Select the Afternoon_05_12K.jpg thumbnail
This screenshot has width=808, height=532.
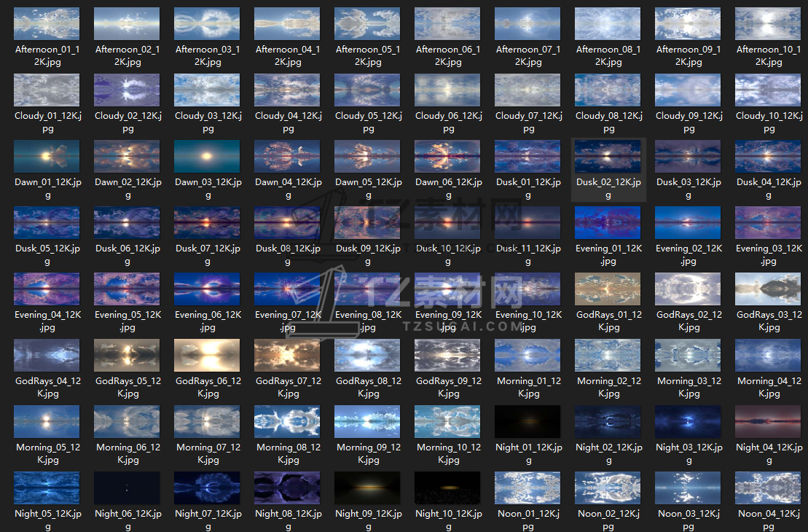coord(367,24)
